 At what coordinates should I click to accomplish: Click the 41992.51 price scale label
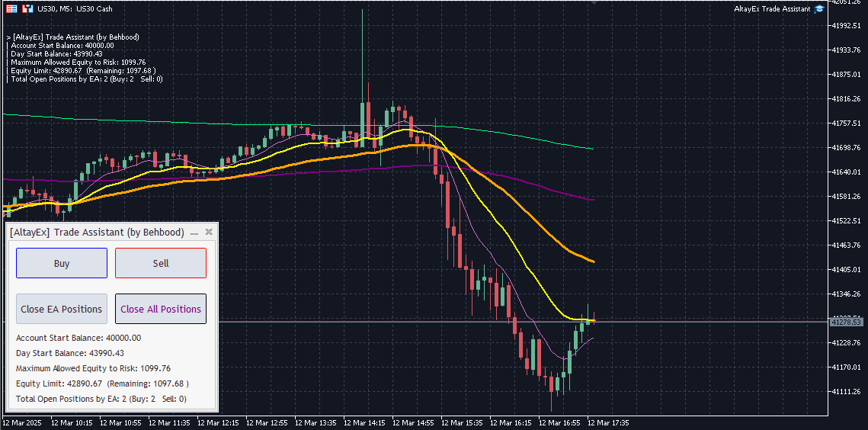pyautogui.click(x=847, y=26)
